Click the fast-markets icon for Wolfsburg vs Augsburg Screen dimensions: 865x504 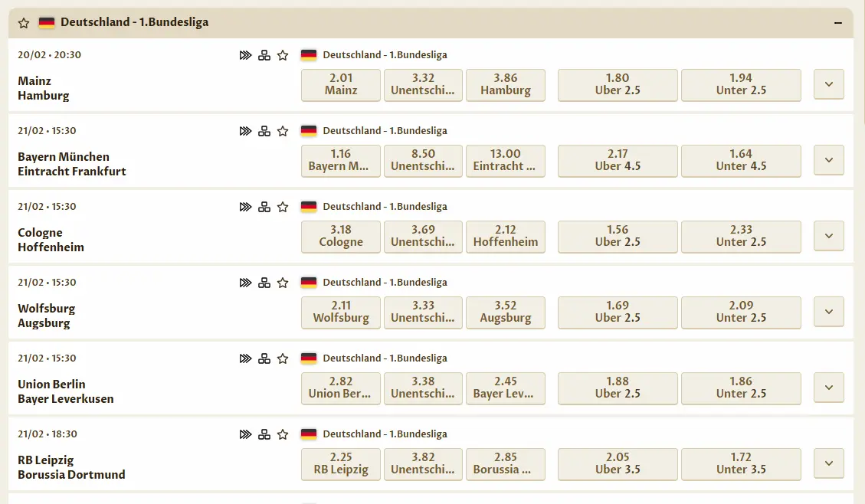coord(245,282)
